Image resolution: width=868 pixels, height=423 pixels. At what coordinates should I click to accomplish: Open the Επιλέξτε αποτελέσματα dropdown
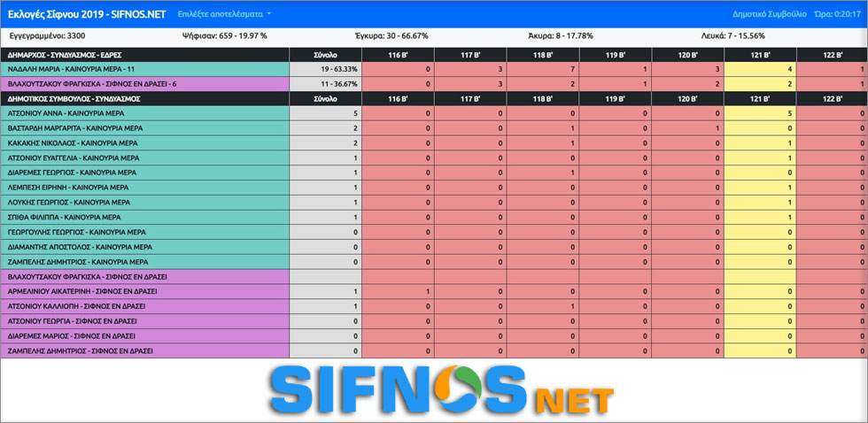coord(224,14)
